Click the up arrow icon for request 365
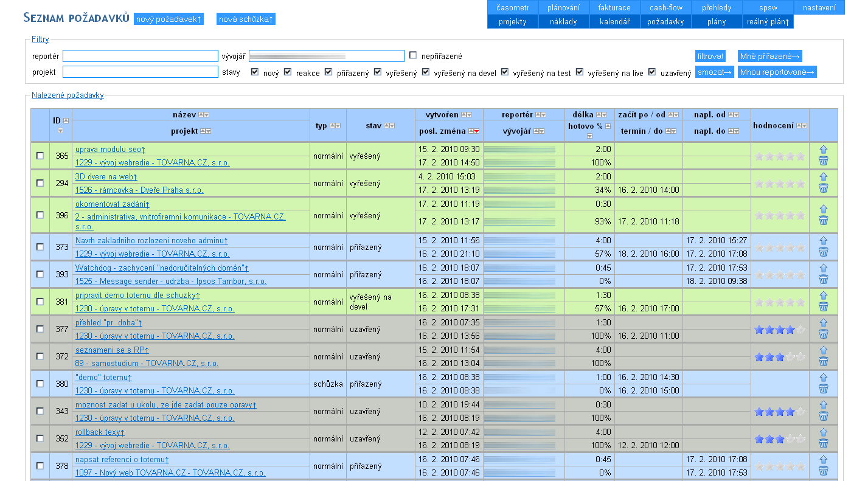The width and height of the screenshot is (868, 481). pyautogui.click(x=824, y=150)
